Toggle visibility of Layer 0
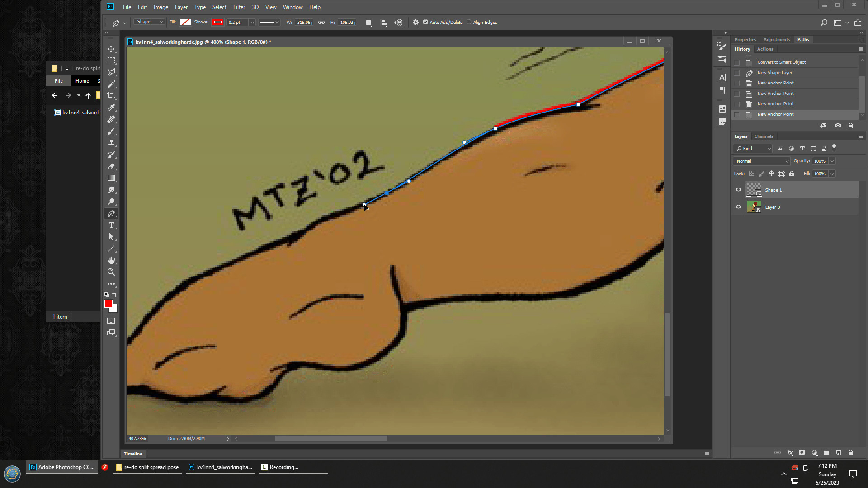The width and height of the screenshot is (868, 488). (738, 207)
